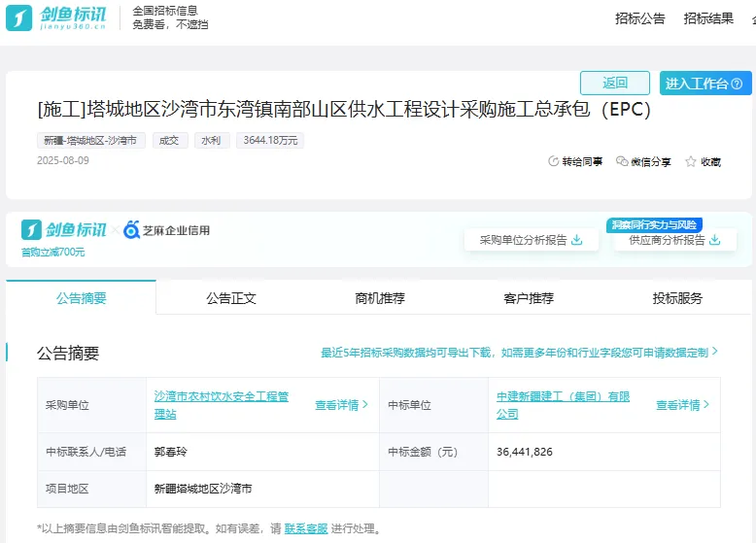Click download icon on 采购单位分析报告

pyautogui.click(x=577, y=240)
